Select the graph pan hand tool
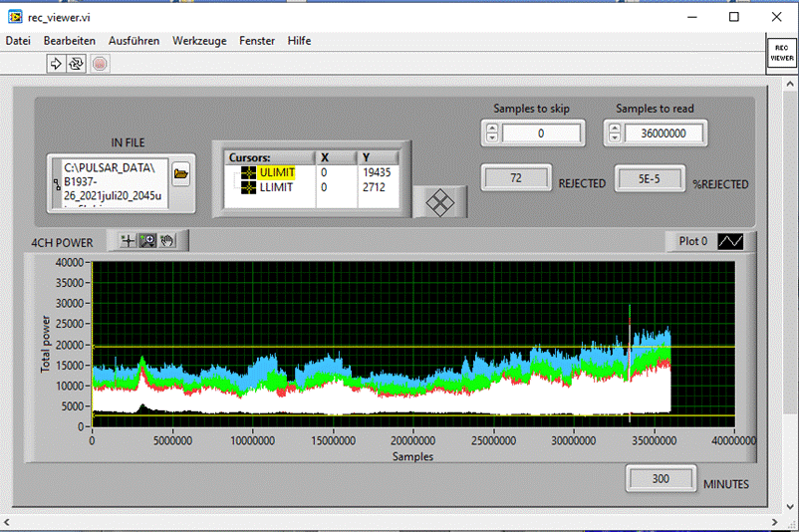The height and width of the screenshot is (532, 799). 167,240
